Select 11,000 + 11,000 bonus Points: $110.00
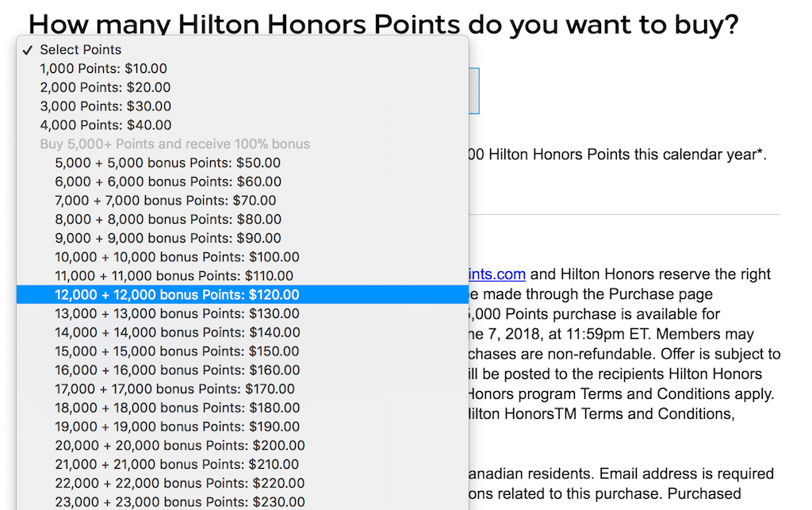The image size is (812, 510). [174, 276]
